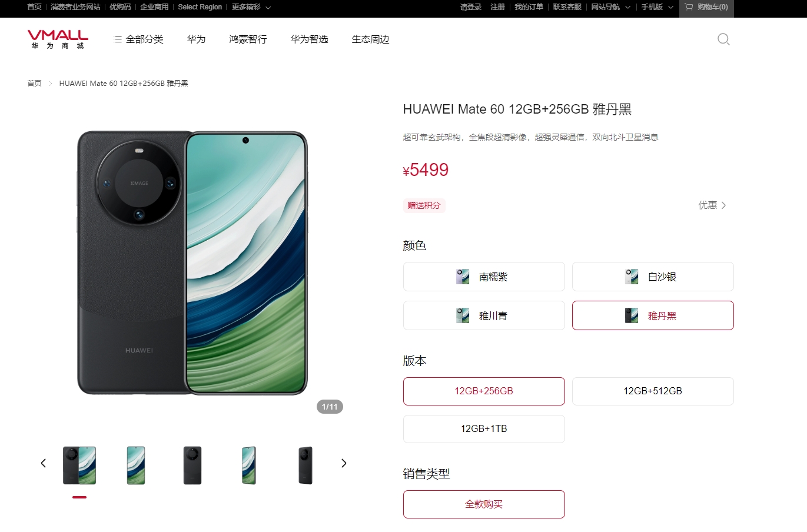Select 全款购买 purchase type
Screen dimensions: 807x532
[x=484, y=504]
